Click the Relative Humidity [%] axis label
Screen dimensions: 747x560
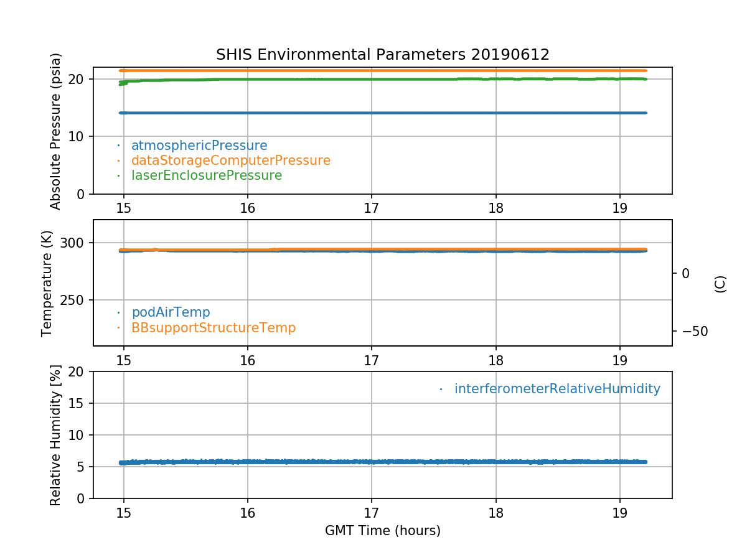tap(56, 435)
